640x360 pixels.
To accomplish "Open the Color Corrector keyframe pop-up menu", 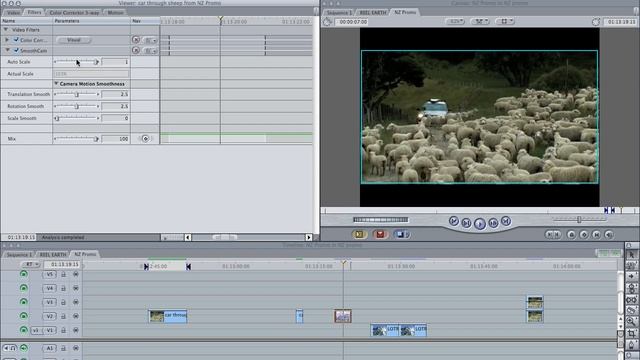I will (151, 40).
